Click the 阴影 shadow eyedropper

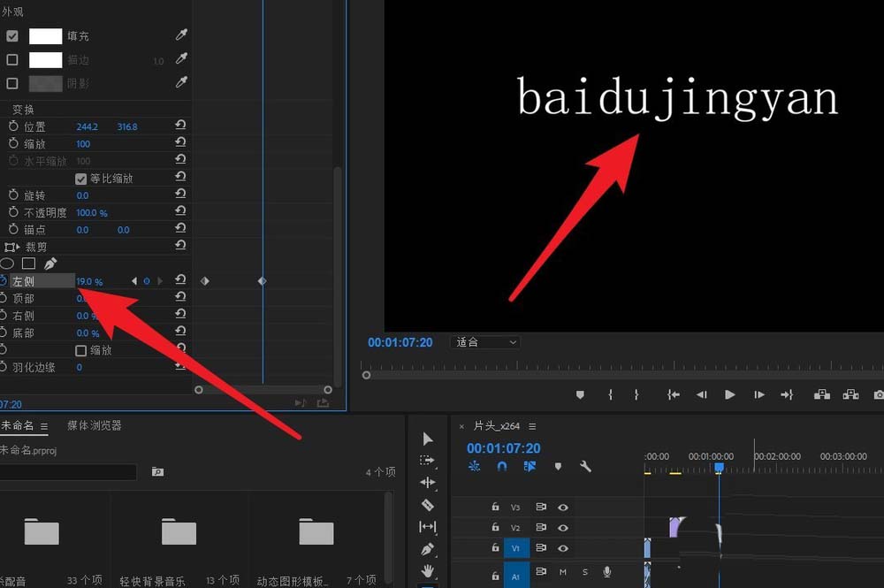(x=181, y=83)
